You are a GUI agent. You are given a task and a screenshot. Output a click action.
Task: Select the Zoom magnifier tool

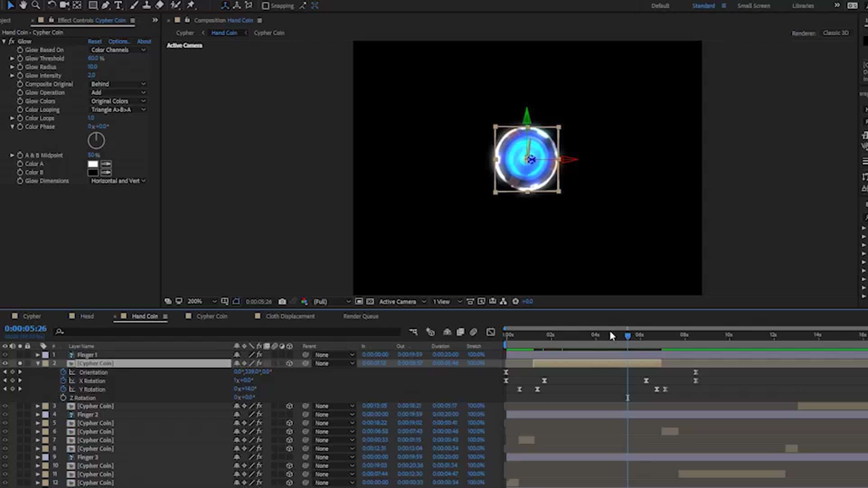(x=36, y=5)
